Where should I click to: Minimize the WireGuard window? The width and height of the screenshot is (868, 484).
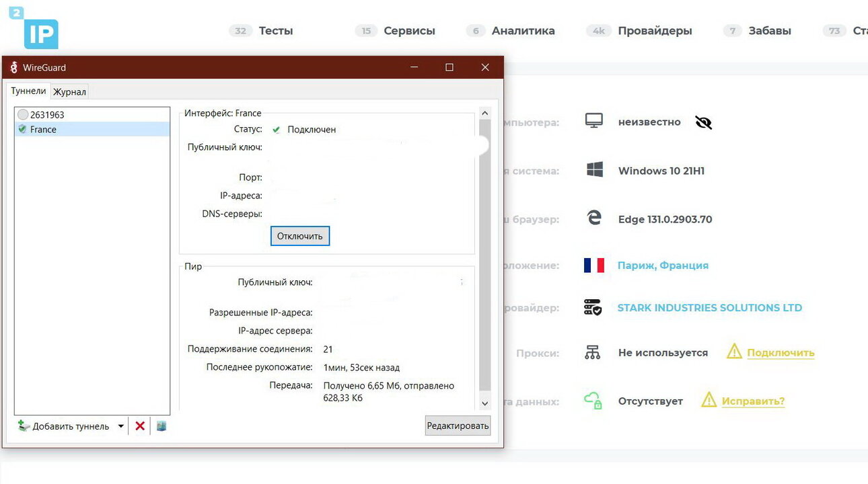point(414,67)
